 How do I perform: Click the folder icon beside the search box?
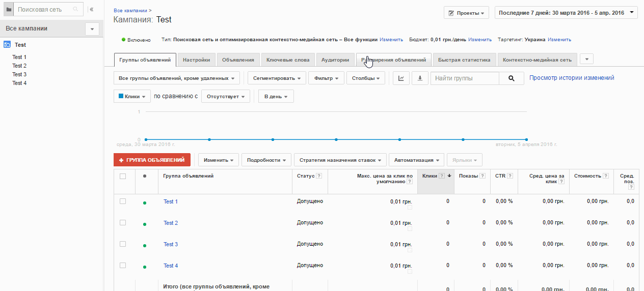click(9, 9)
